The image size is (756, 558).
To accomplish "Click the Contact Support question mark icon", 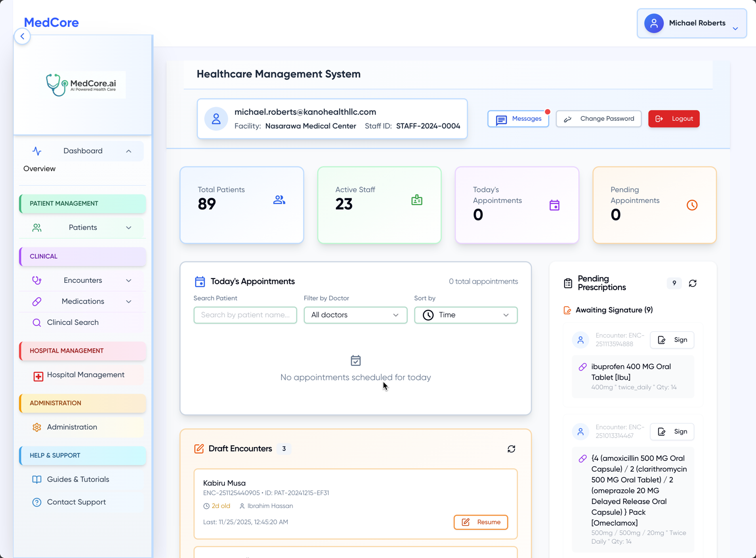I will pos(37,502).
